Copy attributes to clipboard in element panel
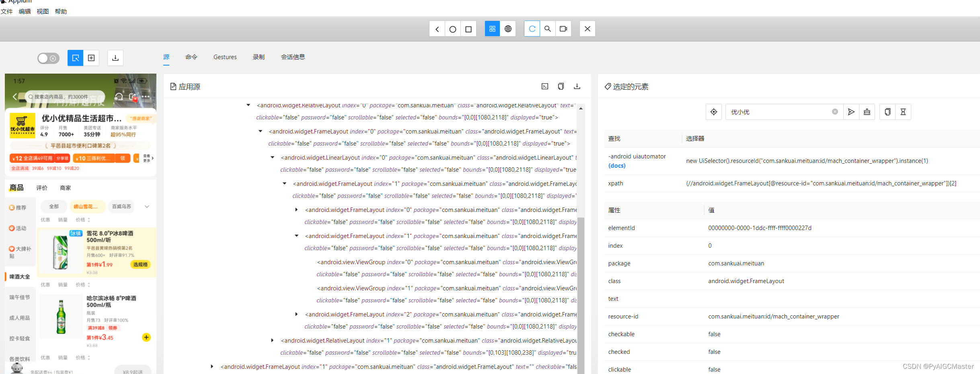Screen dimensions: 980x374 (x=888, y=112)
